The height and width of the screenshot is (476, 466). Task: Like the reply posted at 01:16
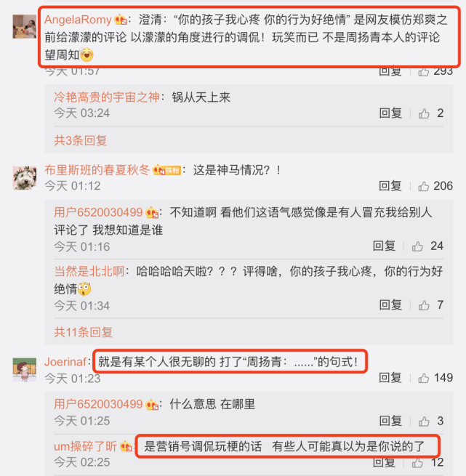417,246
